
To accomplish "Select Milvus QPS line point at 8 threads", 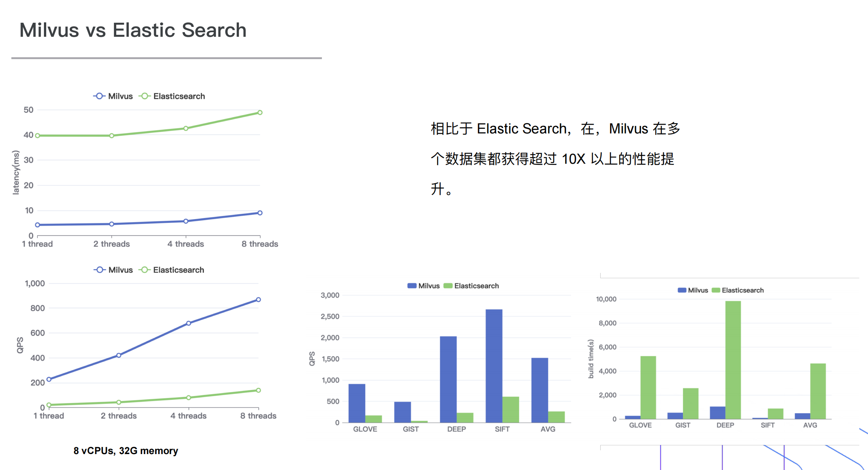I will tap(258, 300).
